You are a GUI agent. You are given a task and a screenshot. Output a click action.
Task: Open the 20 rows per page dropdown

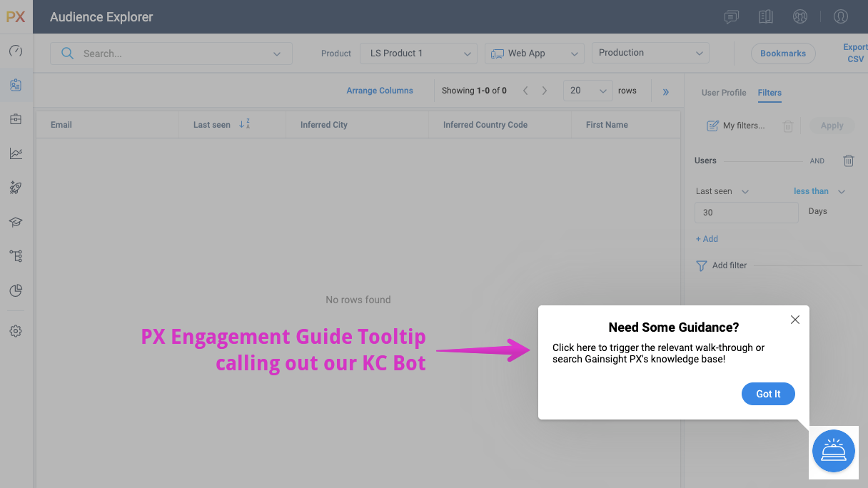[588, 91]
